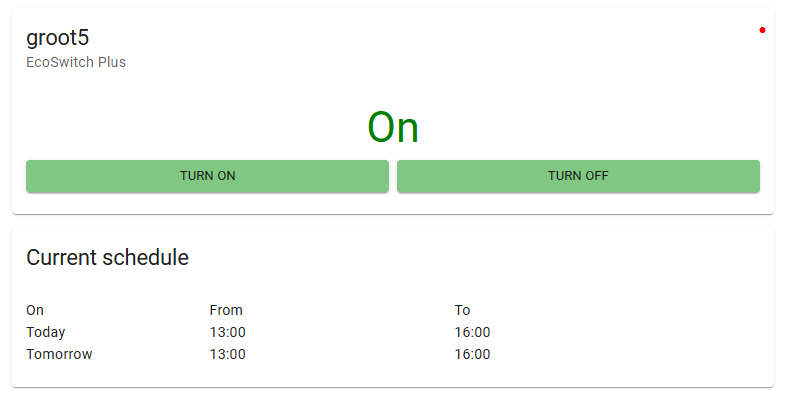This screenshot has width=789, height=400.
Task: Click Tomorrow's 13:00 start time
Action: (x=227, y=354)
